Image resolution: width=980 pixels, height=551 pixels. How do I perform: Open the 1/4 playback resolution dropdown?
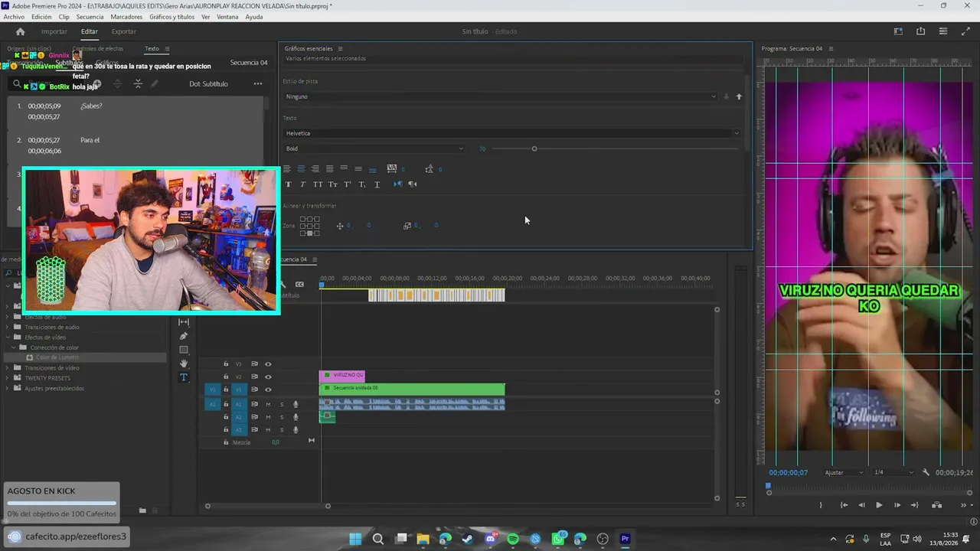point(894,472)
